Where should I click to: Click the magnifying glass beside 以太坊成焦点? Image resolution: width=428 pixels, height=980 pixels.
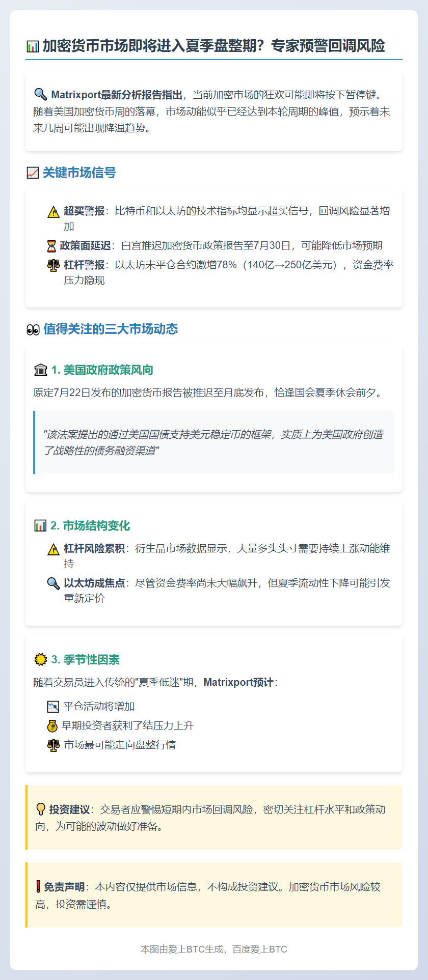(x=53, y=583)
